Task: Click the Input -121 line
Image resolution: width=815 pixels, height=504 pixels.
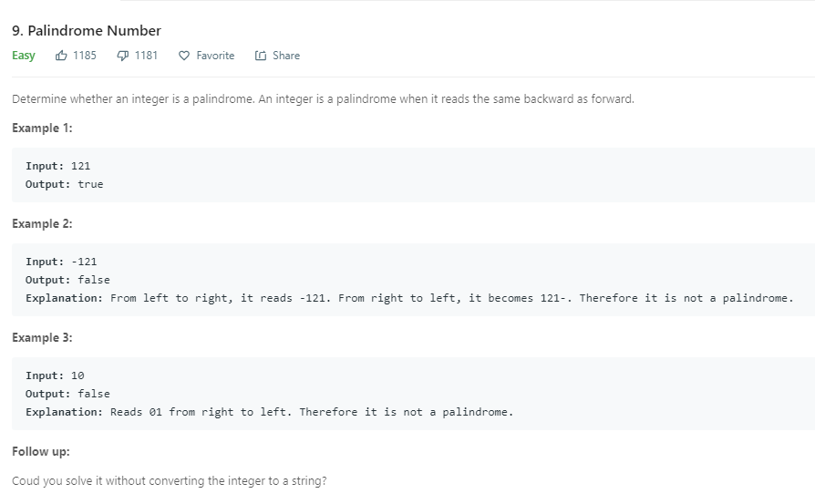Action: 61,262
